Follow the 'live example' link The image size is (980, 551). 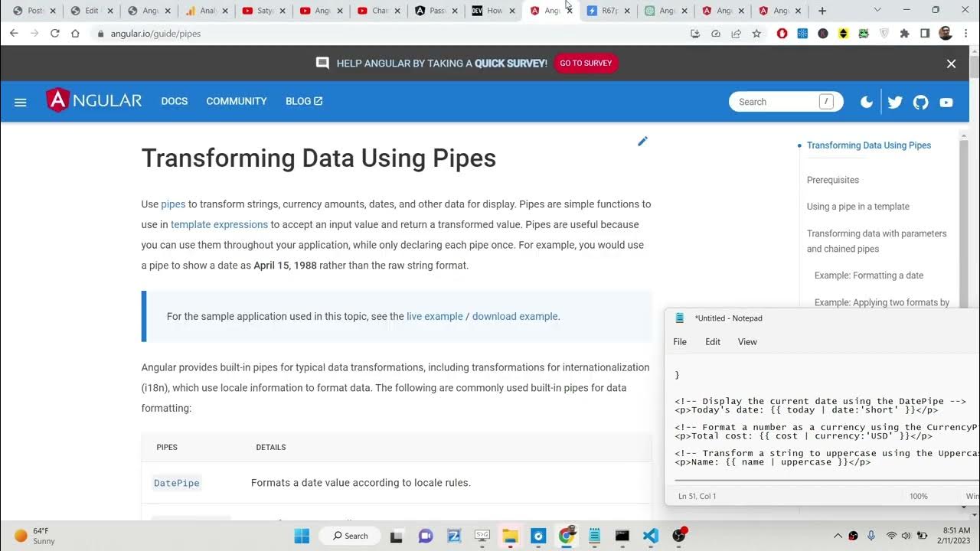(434, 316)
